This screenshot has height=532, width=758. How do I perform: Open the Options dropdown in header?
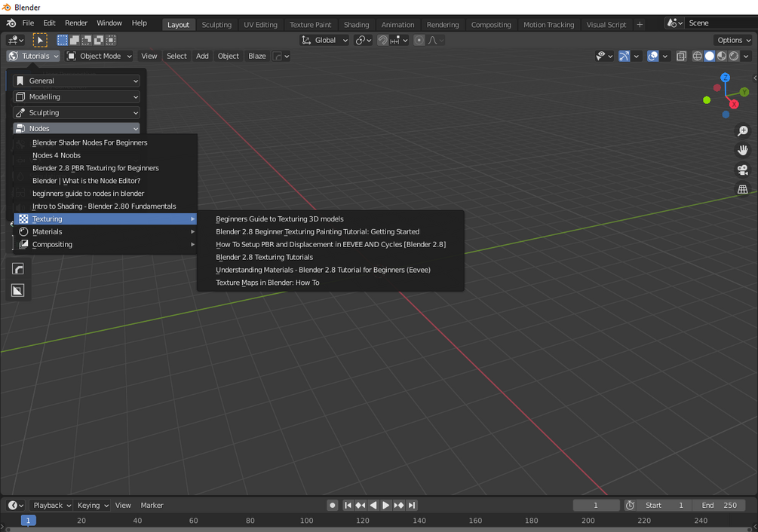(x=733, y=40)
